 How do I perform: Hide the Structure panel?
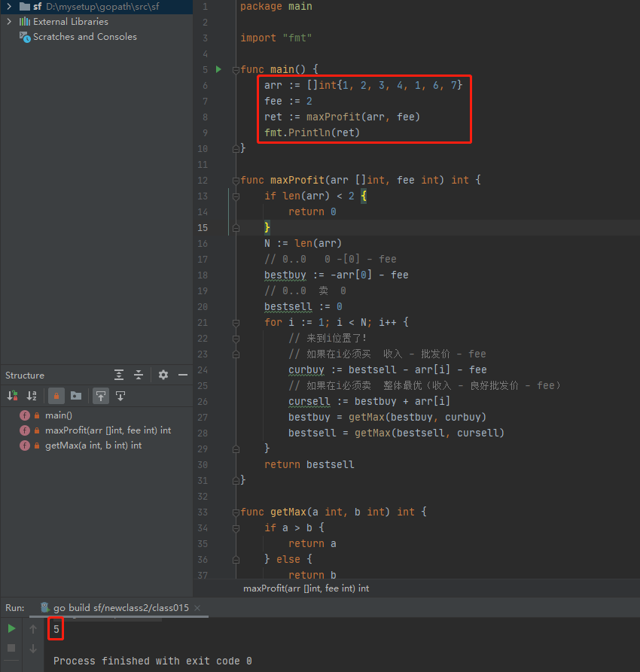point(183,375)
